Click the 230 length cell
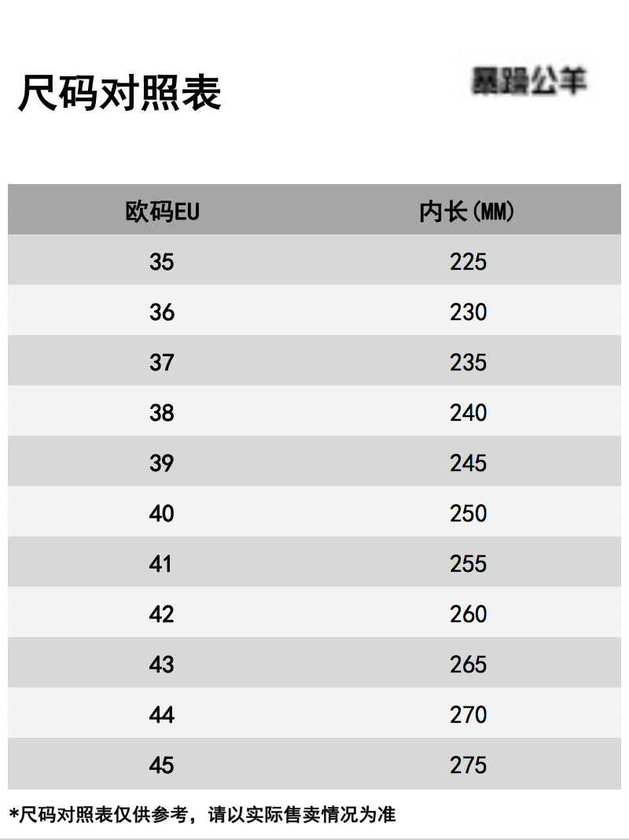The image size is (629, 840). (468, 311)
